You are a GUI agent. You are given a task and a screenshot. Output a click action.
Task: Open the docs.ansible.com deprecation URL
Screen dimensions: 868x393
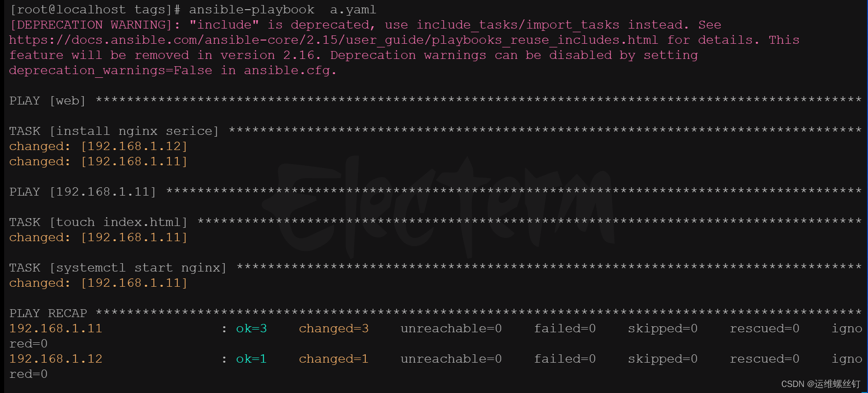point(333,40)
